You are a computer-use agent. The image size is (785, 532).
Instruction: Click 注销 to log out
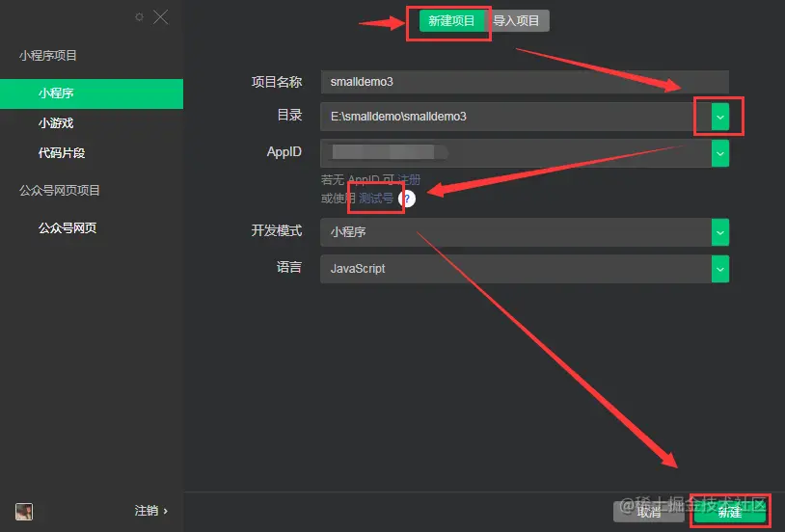click(150, 511)
